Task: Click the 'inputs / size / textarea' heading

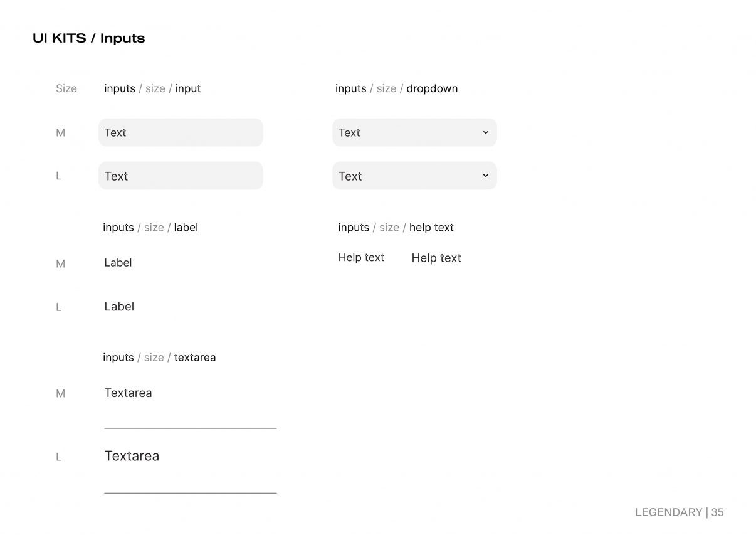Action: pyautogui.click(x=159, y=358)
